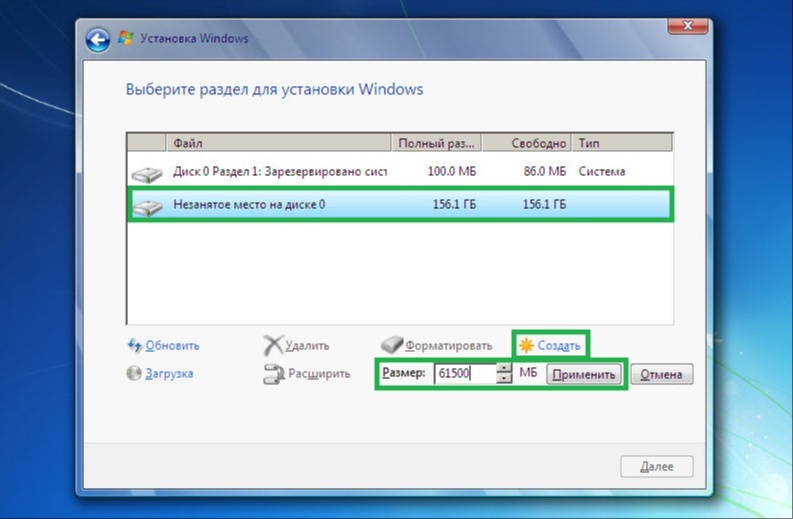Sort by the Файл column header
The height and width of the screenshot is (519, 793).
[279, 143]
